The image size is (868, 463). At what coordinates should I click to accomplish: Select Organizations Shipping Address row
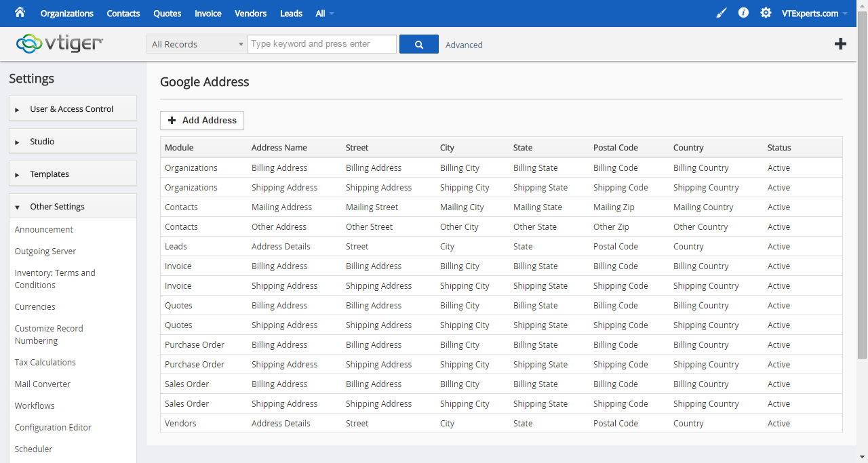click(501, 187)
